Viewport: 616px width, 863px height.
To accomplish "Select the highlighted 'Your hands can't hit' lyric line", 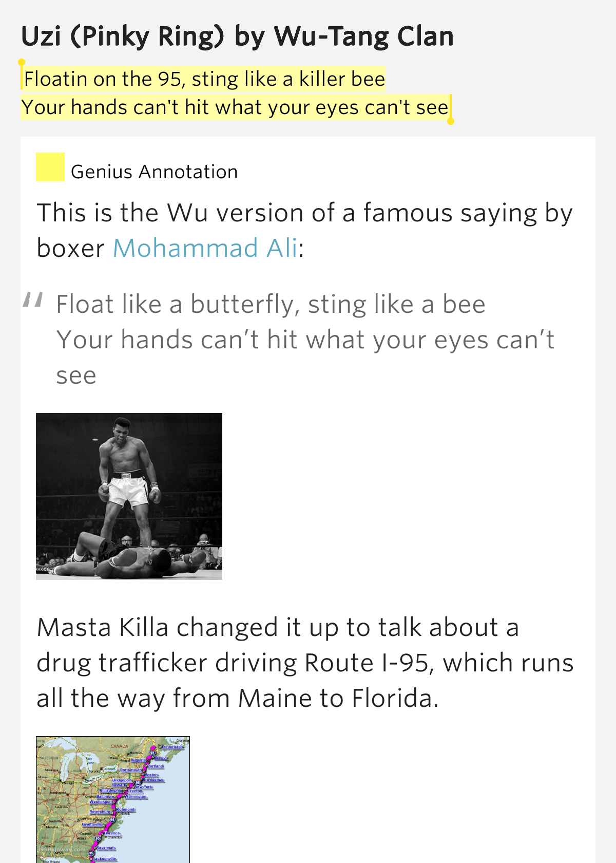I will 236,107.
